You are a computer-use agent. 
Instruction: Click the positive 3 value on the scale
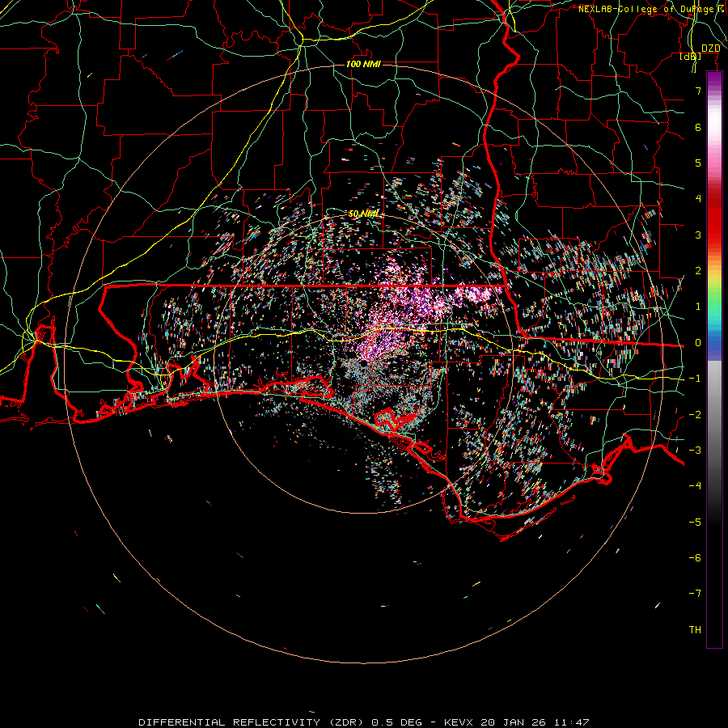pos(698,235)
